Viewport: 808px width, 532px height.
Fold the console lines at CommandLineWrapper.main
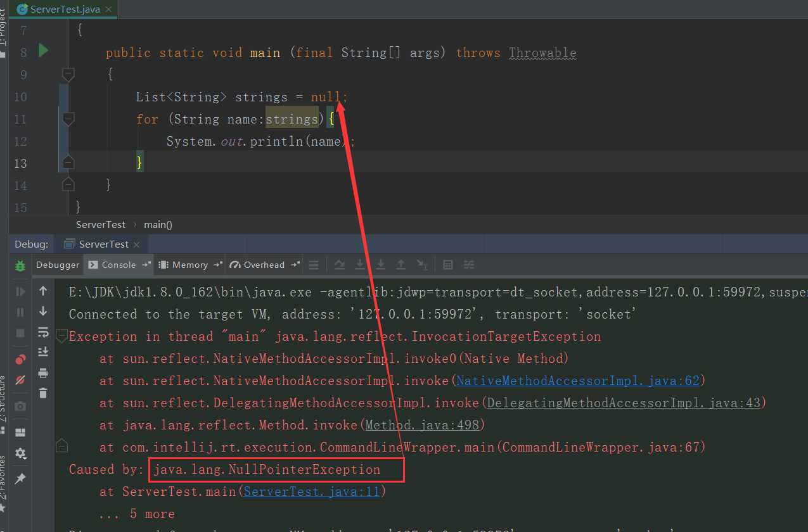[61, 446]
